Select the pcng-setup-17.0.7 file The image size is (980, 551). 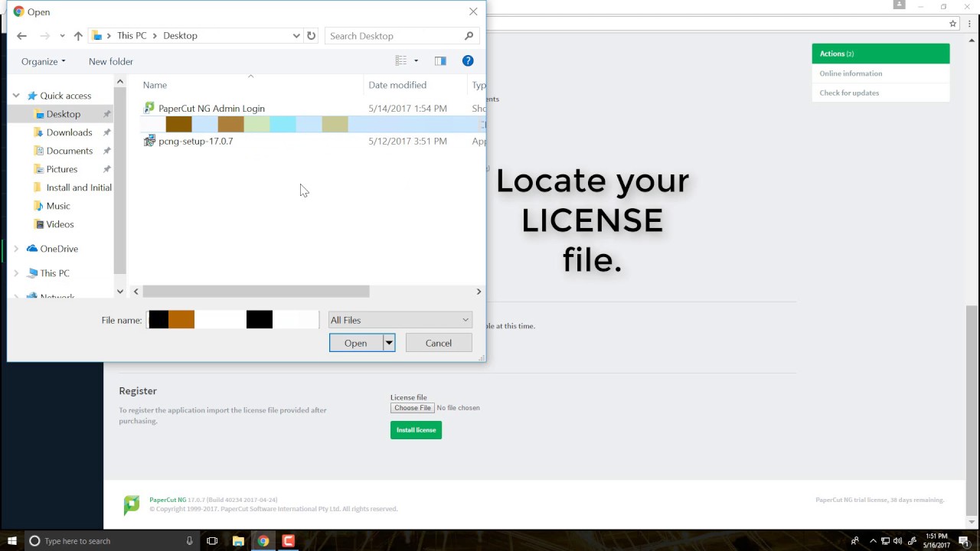click(x=195, y=142)
